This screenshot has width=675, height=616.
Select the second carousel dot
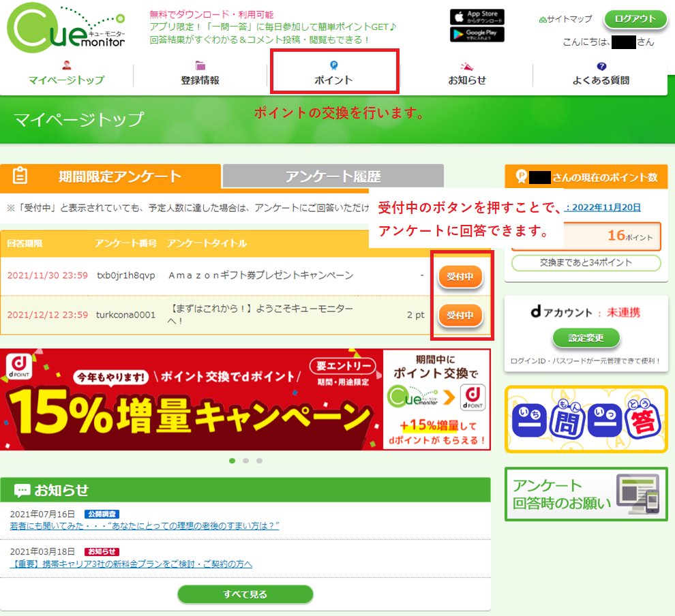point(246,461)
